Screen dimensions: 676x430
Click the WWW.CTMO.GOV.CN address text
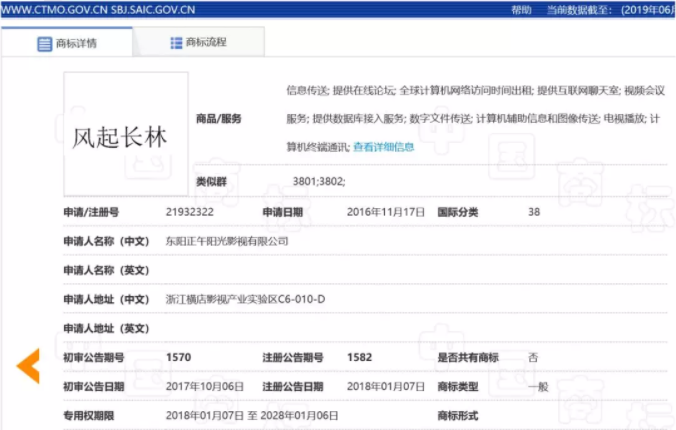[49, 9]
